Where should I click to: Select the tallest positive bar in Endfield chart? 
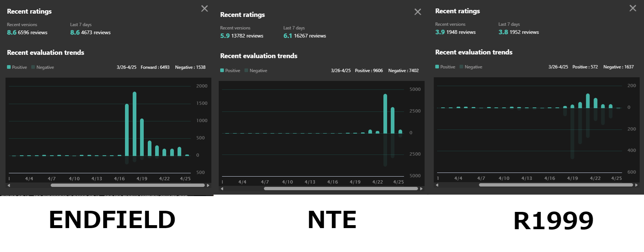pyautogui.click(x=135, y=124)
